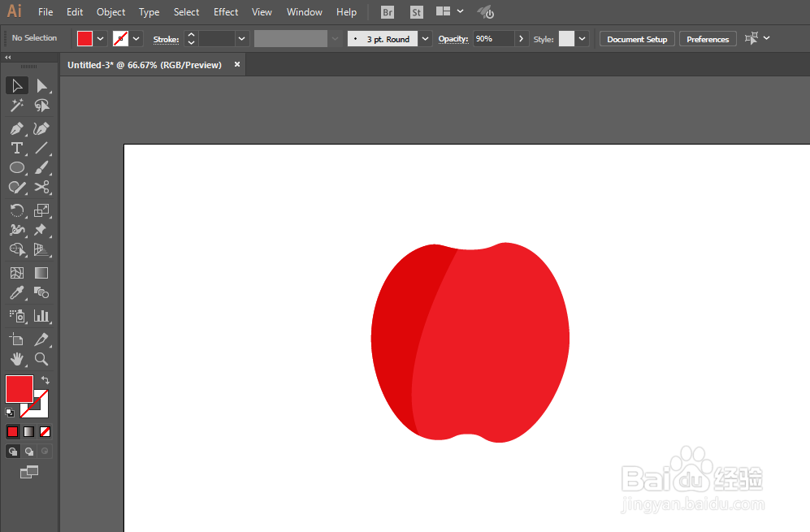Click the Preferences button
Viewport: 810px width, 532px height.
(708, 39)
